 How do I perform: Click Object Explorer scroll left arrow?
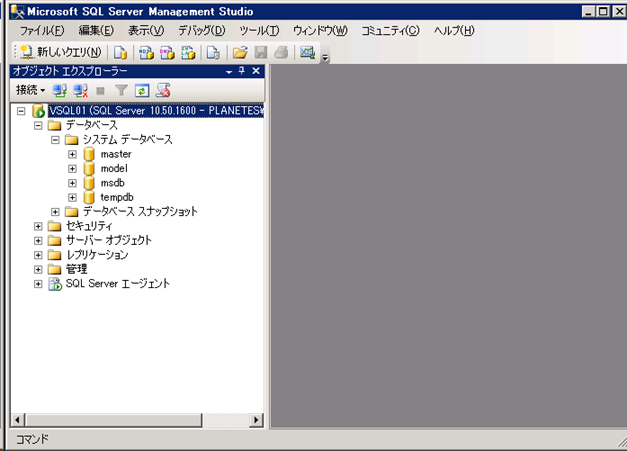point(17,420)
